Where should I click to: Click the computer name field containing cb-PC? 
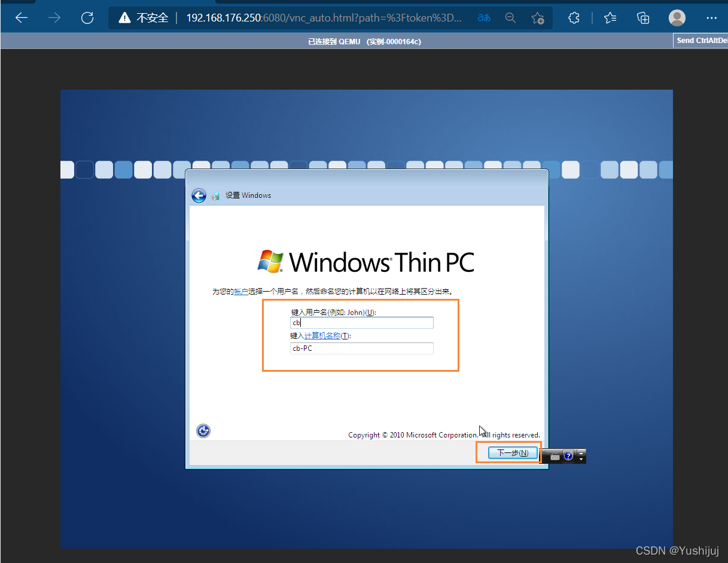tap(361, 348)
